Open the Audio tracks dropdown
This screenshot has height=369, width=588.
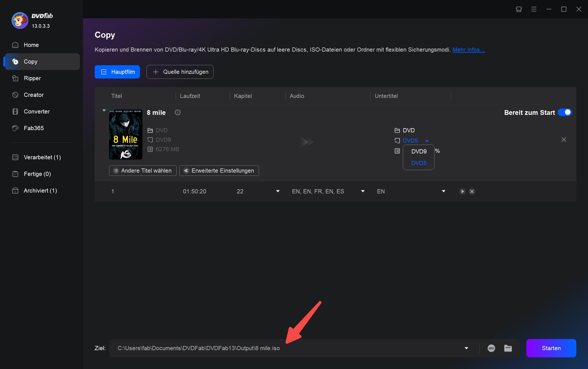[x=363, y=191]
